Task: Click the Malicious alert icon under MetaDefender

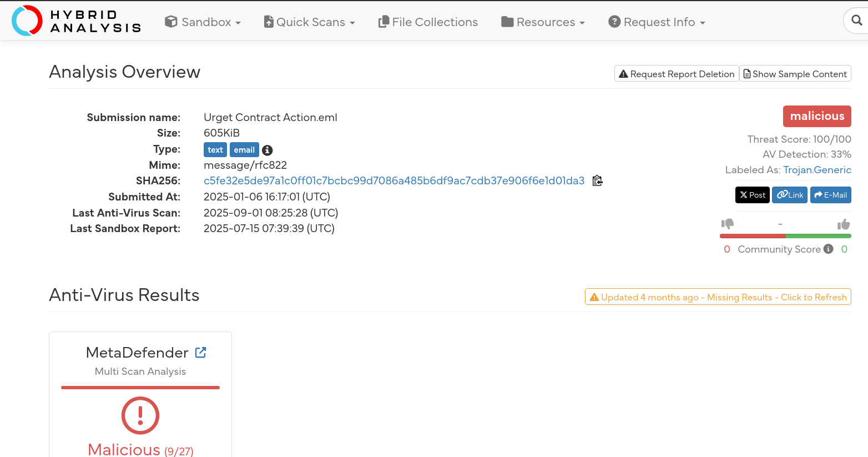Action: coord(140,415)
